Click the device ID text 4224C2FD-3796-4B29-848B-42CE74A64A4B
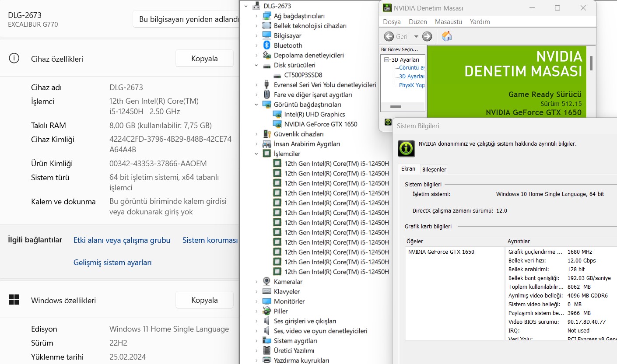This screenshot has width=617, height=364. coord(170,144)
